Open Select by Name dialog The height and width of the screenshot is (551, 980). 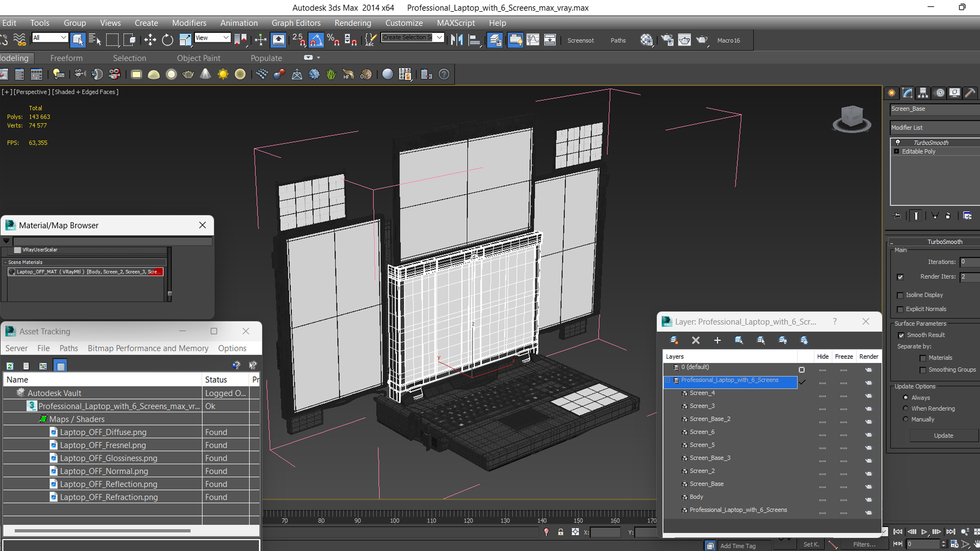(95, 40)
